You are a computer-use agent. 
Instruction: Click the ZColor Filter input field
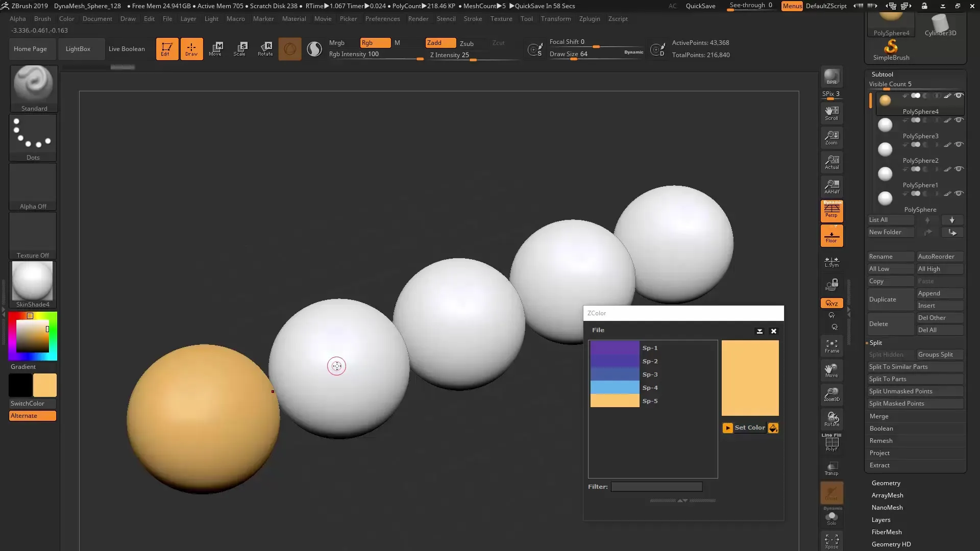coord(656,487)
